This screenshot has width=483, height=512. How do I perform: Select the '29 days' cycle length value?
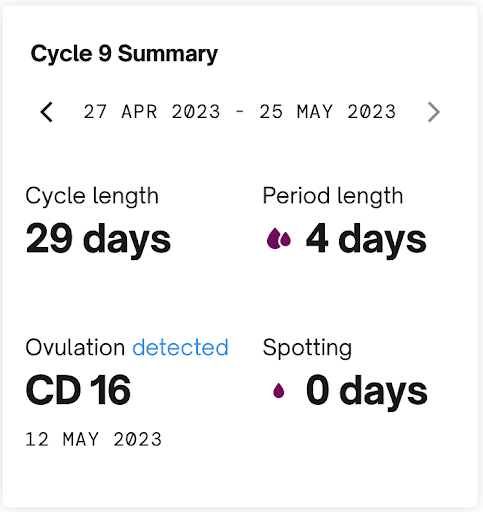(x=98, y=239)
